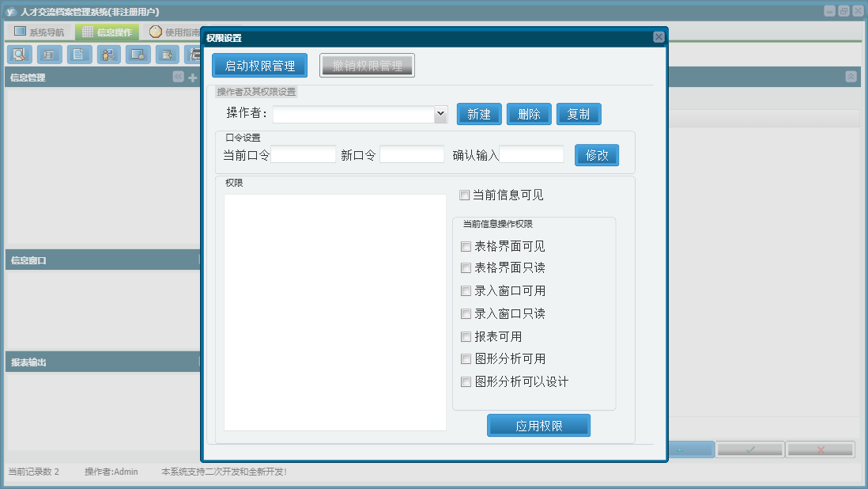Click the 撤销权限管理 button
The width and height of the screenshot is (868, 489).
tap(367, 66)
